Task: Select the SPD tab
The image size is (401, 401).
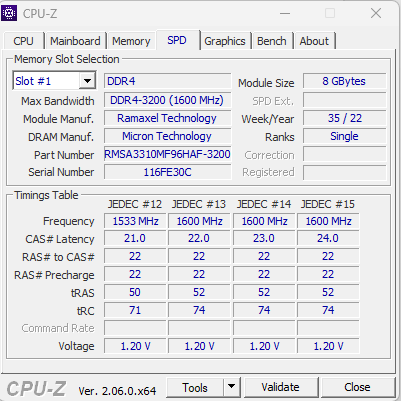Action: coord(177,40)
